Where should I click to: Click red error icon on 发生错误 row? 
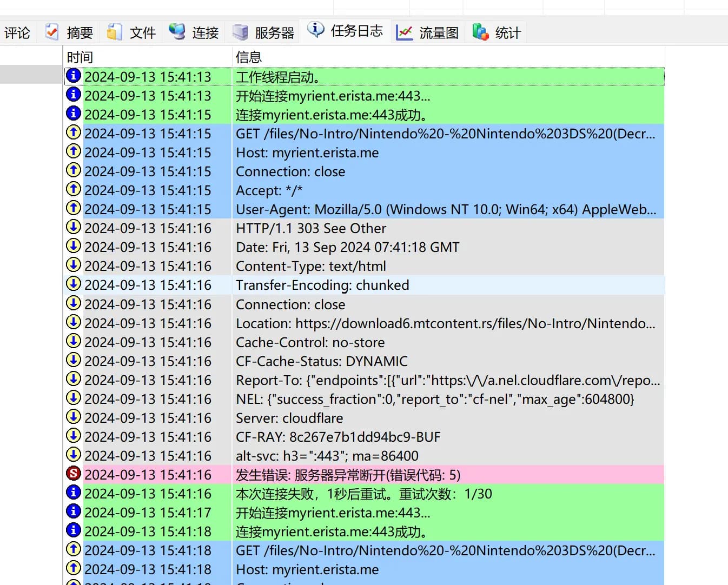pyautogui.click(x=73, y=474)
